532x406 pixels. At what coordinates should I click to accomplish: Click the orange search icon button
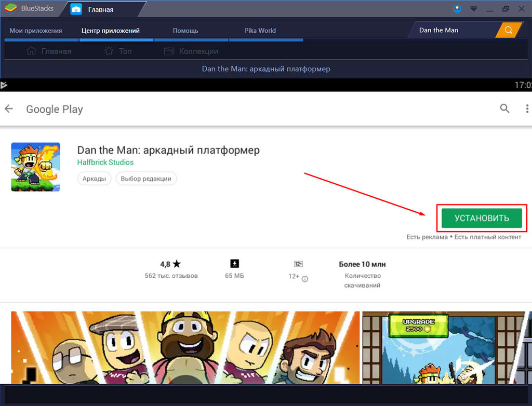coord(508,30)
